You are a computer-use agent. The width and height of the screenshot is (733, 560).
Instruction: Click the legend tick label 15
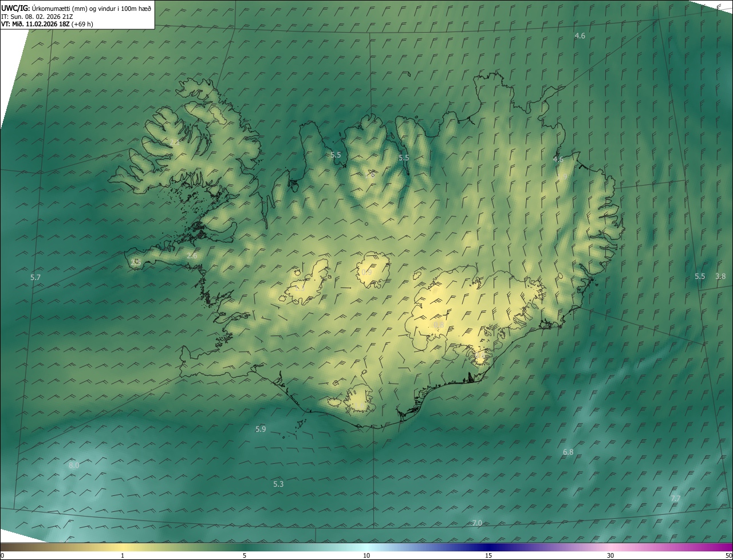488,555
